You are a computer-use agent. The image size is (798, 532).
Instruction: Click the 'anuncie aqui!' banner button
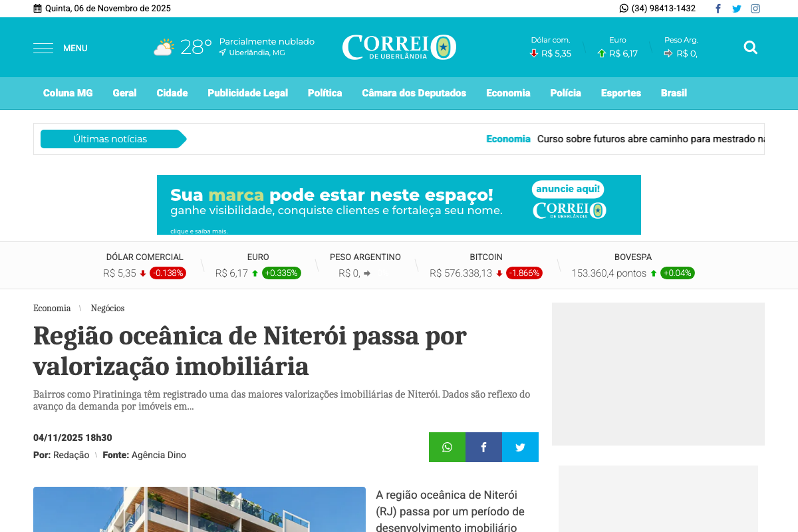568,189
